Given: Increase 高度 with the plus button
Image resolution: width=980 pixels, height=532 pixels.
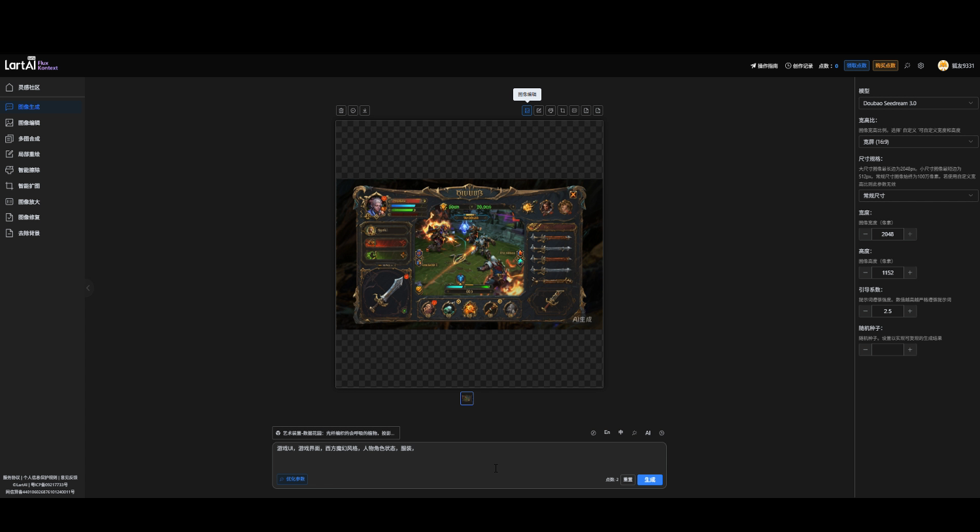Looking at the screenshot, I should (x=910, y=273).
